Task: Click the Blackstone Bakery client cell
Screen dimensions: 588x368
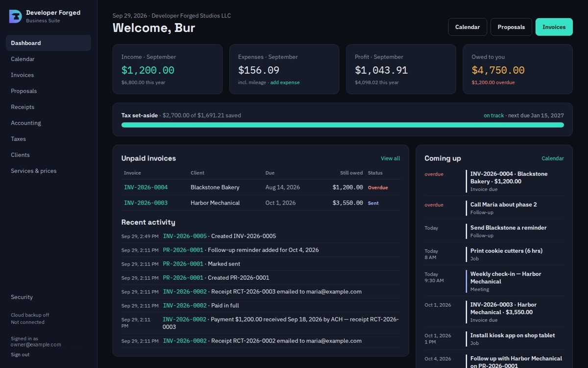Action: point(215,187)
